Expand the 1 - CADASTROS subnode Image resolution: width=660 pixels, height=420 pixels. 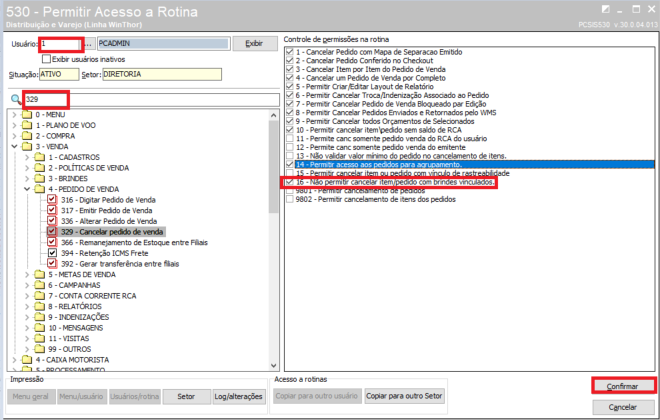pos(27,157)
